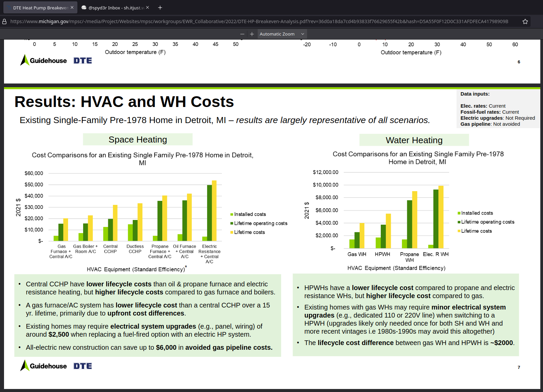This screenshot has height=392, width=543.
Task: Click the zoom in plus button
Action: point(252,34)
